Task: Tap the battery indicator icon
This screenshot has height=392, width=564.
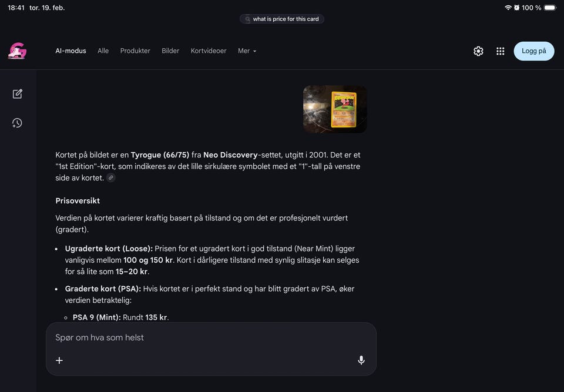Action: pyautogui.click(x=550, y=8)
